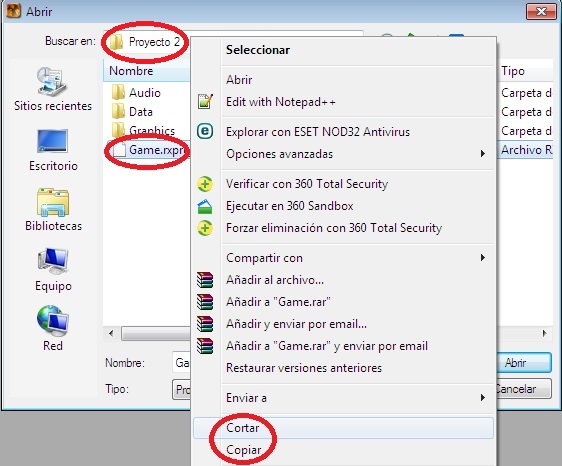Click WinRAR icon beside Añadir al archivo
Image resolution: width=562 pixels, height=466 pixels.
tap(205, 280)
